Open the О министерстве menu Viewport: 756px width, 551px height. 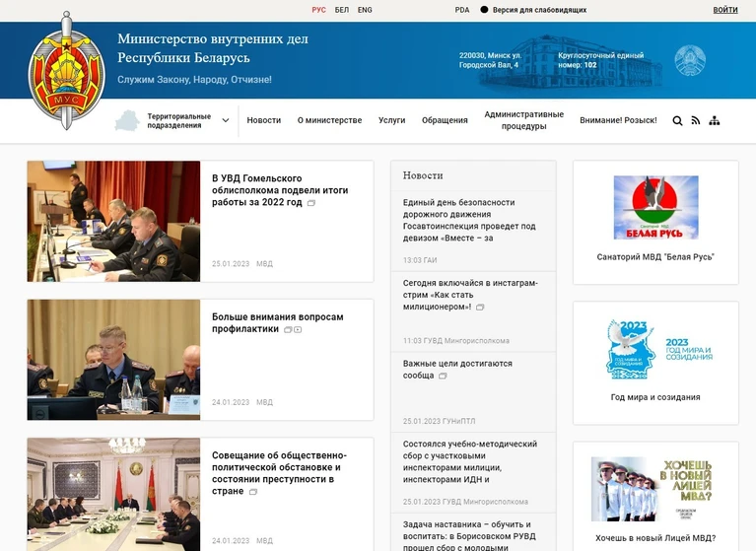[x=329, y=120]
